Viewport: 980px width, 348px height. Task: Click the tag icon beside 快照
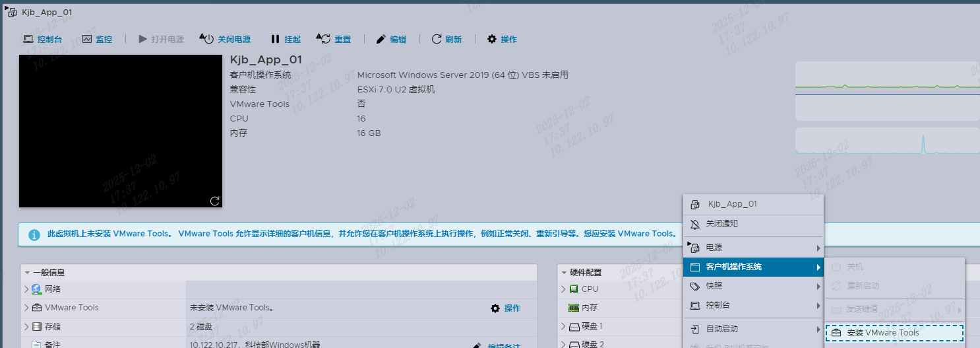coord(694,286)
